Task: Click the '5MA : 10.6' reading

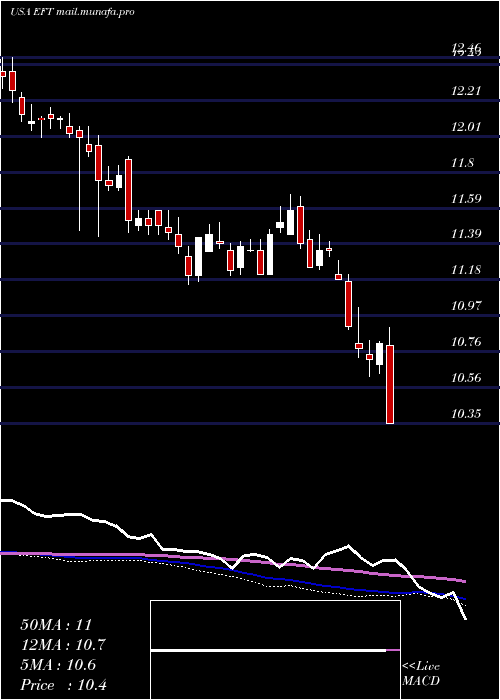Action: click(58, 665)
